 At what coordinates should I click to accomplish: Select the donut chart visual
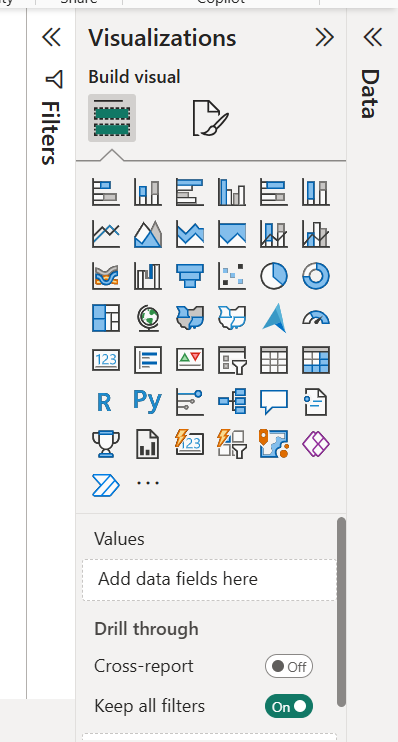pos(316,275)
